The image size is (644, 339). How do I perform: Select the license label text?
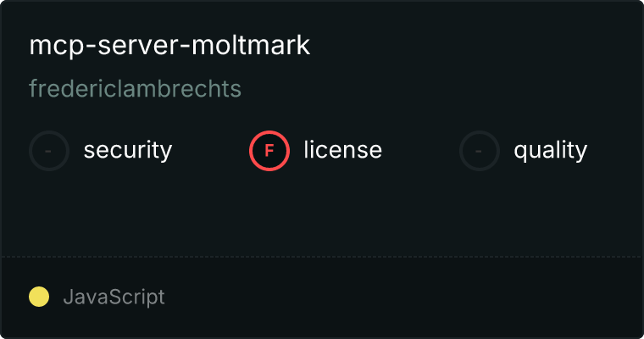click(343, 150)
